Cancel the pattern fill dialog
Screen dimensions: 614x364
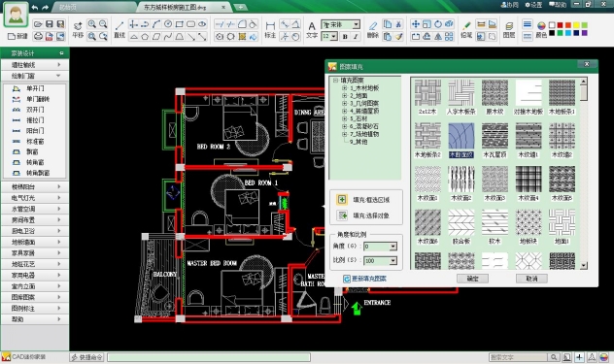[x=531, y=279]
